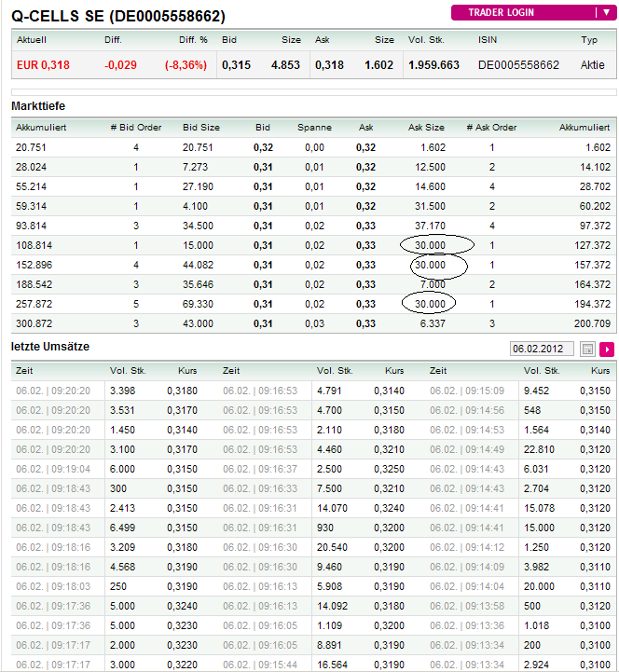Click the '# Bid Order' column header

[x=135, y=128]
